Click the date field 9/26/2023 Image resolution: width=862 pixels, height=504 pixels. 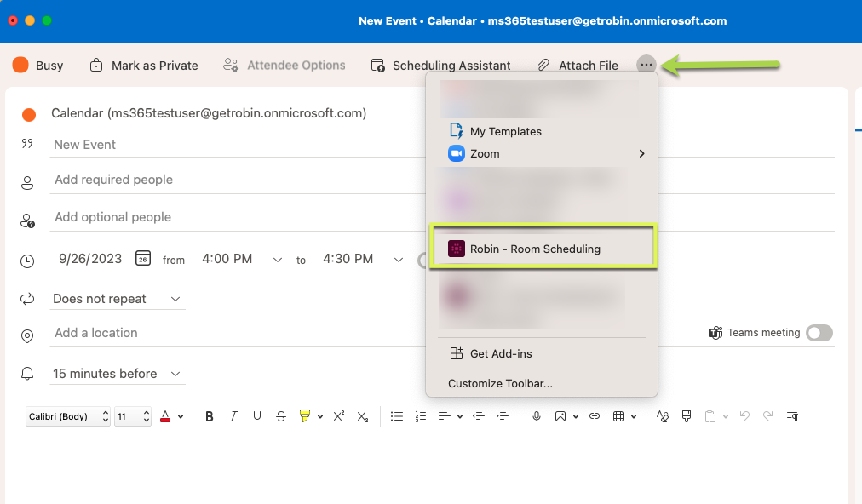90,258
